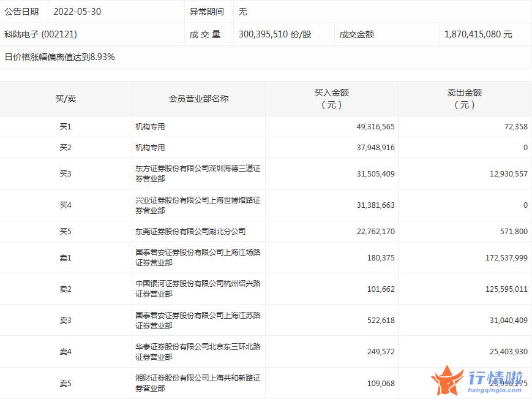Viewport: 532px width, 399px height.
Task: Click sell amount 12,930,557
Action: (509, 174)
